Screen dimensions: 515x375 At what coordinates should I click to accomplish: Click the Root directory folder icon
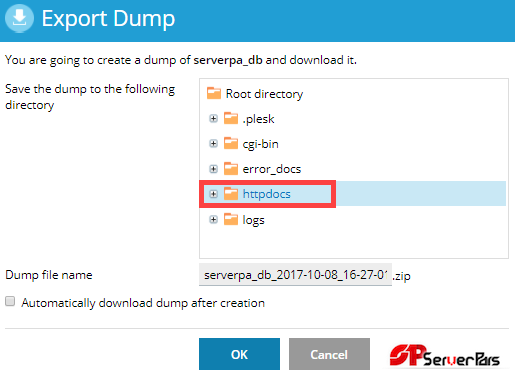[x=214, y=93]
